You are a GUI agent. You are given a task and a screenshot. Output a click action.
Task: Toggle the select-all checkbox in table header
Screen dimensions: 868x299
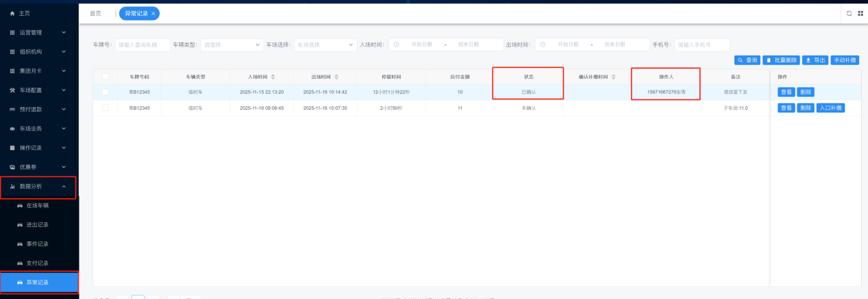(x=105, y=76)
